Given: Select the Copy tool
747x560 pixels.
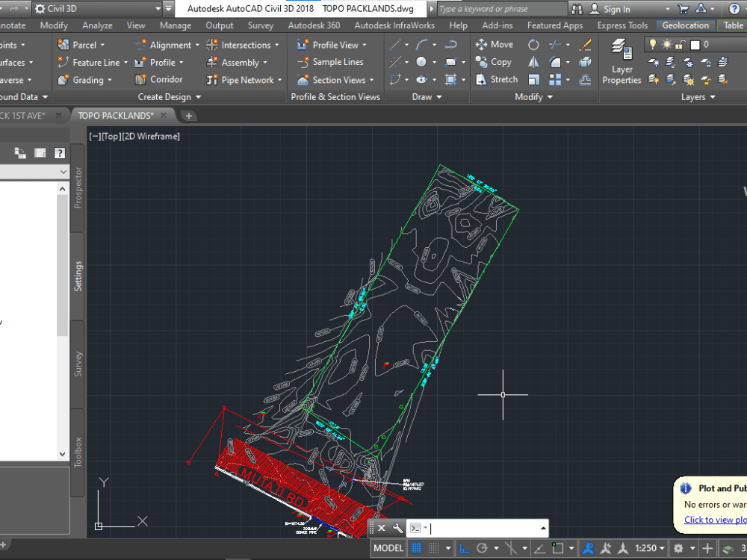Looking at the screenshot, I should (x=494, y=62).
